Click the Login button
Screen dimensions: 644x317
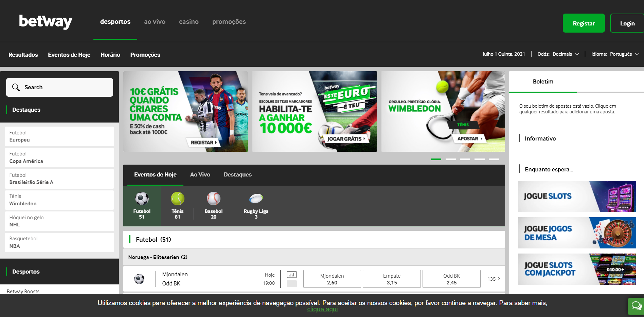click(627, 23)
